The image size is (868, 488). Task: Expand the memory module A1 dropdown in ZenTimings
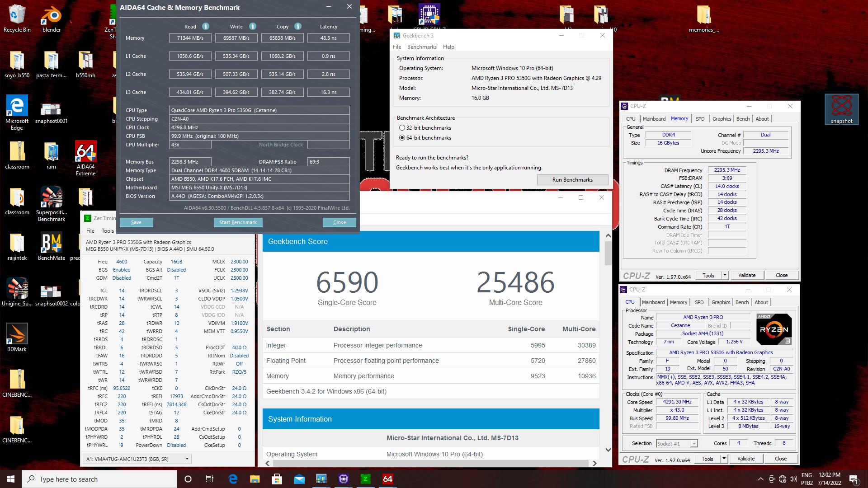[187, 459]
